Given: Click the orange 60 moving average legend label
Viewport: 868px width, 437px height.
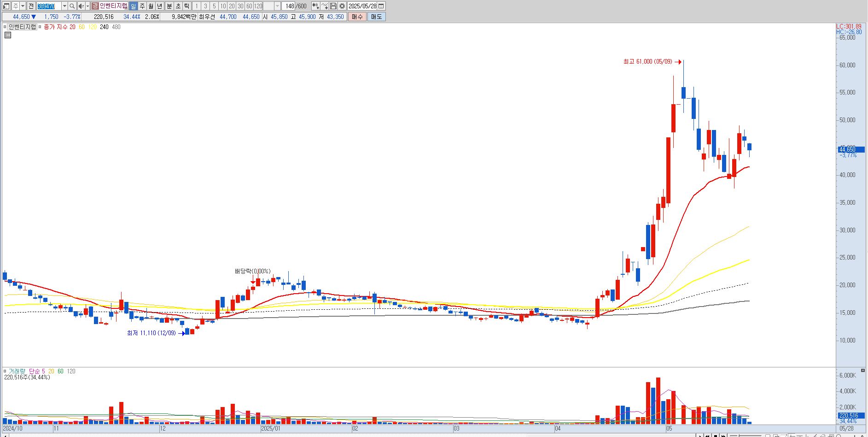Looking at the screenshot, I should pyautogui.click(x=82, y=27).
